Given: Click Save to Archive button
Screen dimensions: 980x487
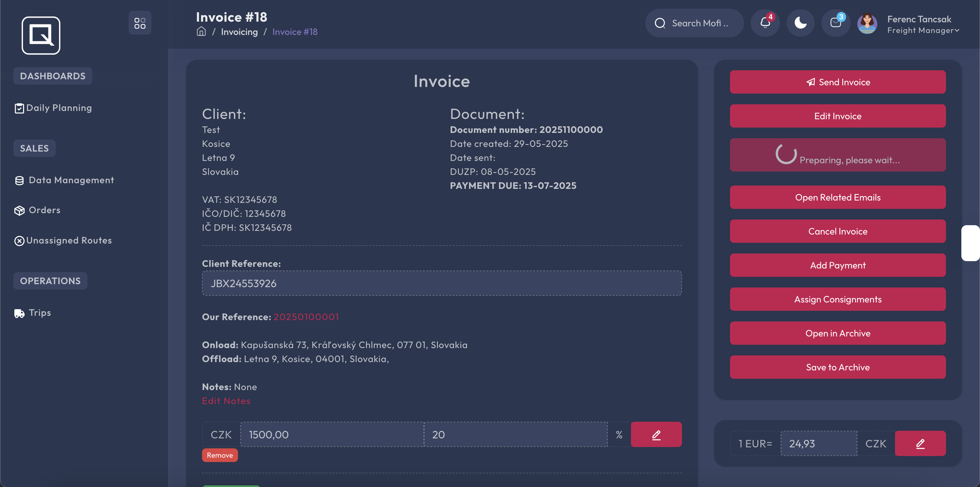Looking at the screenshot, I should coord(838,367).
